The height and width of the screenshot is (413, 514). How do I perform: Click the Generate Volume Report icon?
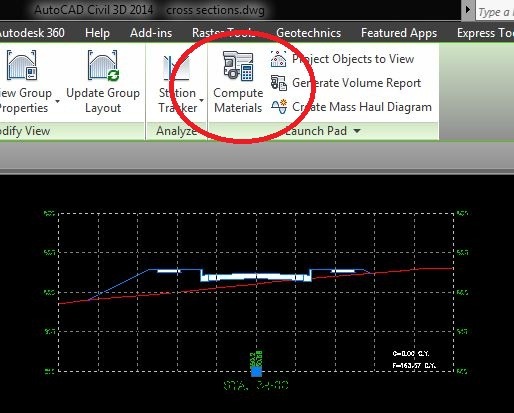point(278,83)
